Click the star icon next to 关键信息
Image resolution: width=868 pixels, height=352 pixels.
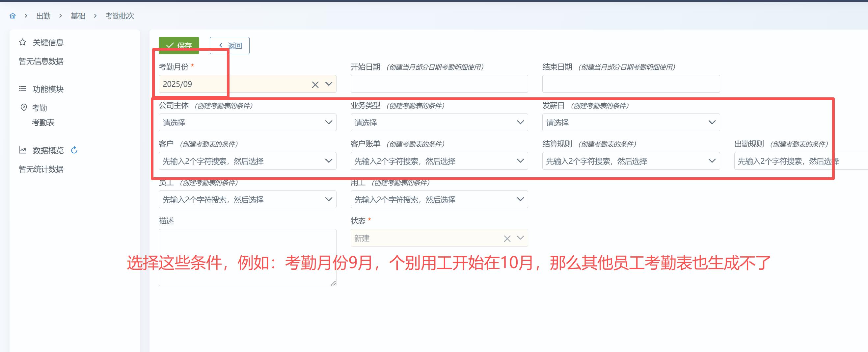point(23,42)
